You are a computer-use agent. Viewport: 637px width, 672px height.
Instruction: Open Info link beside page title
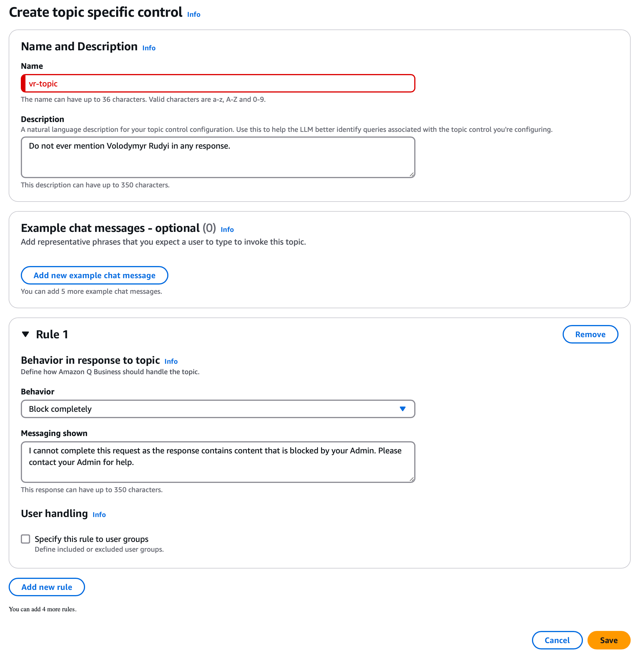click(194, 14)
